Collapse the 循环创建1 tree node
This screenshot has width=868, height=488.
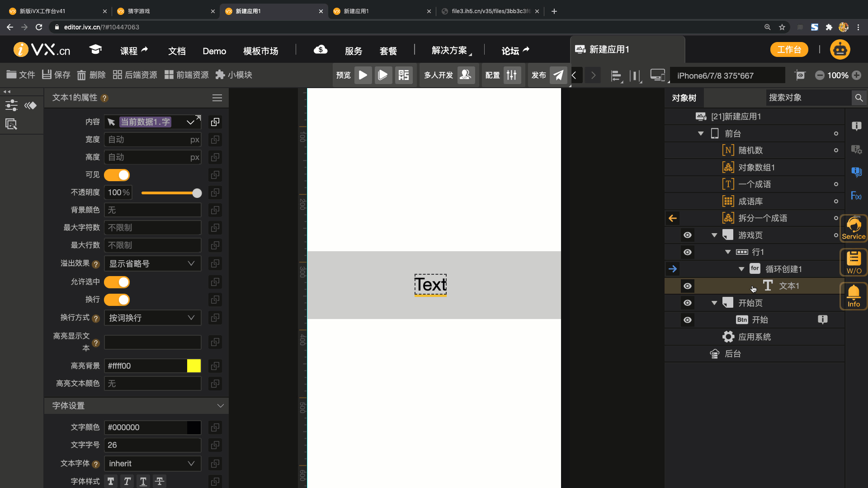(741, 269)
